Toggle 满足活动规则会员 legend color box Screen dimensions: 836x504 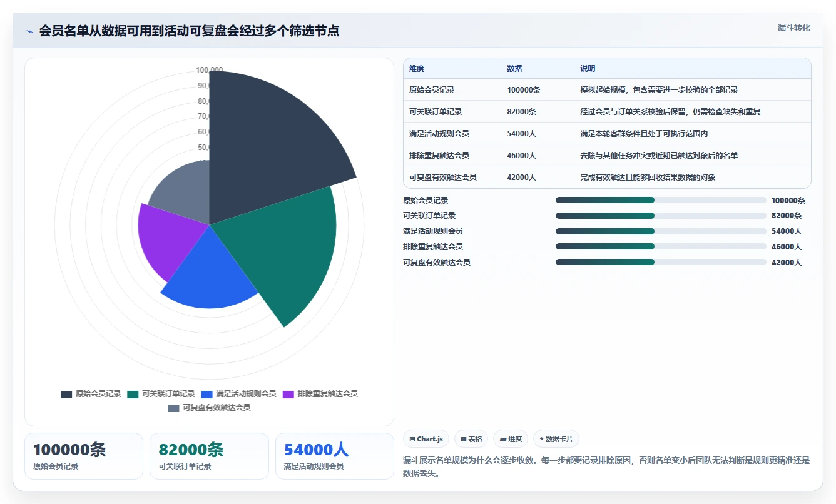(x=207, y=394)
